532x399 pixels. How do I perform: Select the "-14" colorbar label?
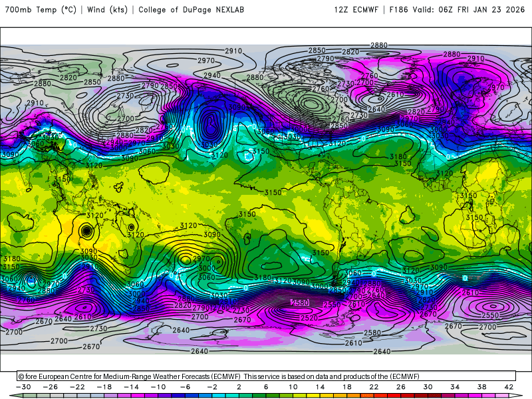[x=131, y=387]
